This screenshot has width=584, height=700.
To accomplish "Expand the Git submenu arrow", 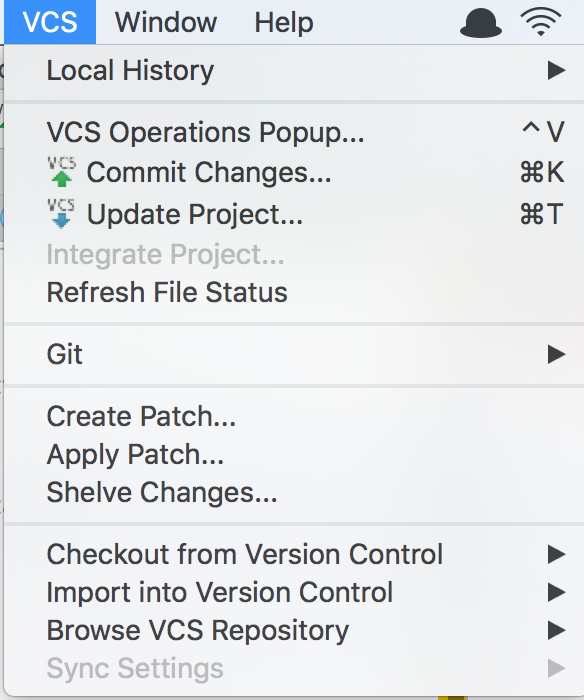I will pos(557,354).
